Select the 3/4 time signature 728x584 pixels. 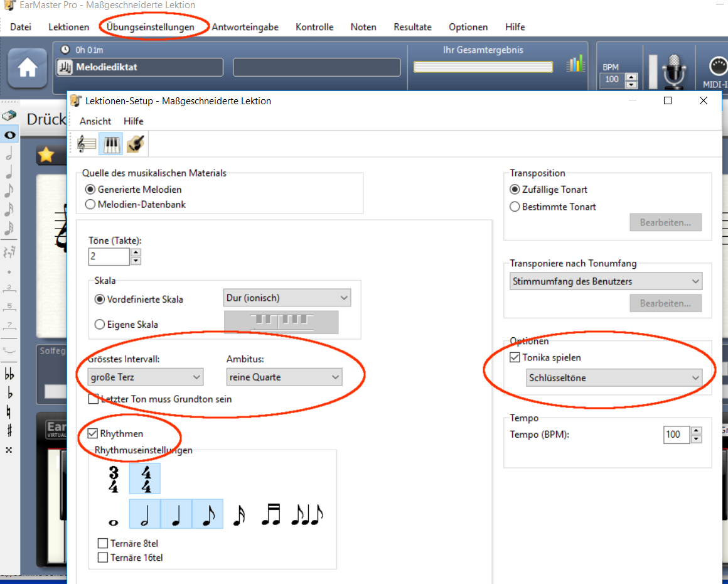[114, 479]
